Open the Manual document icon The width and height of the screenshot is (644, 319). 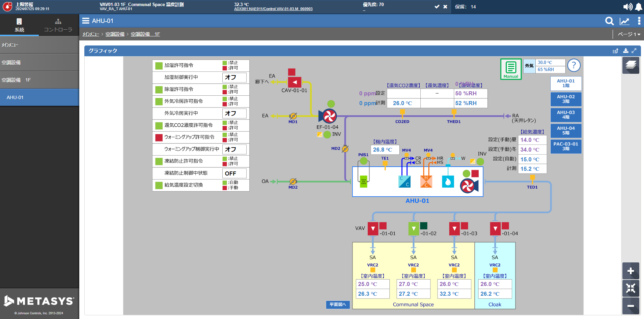[x=511, y=69]
